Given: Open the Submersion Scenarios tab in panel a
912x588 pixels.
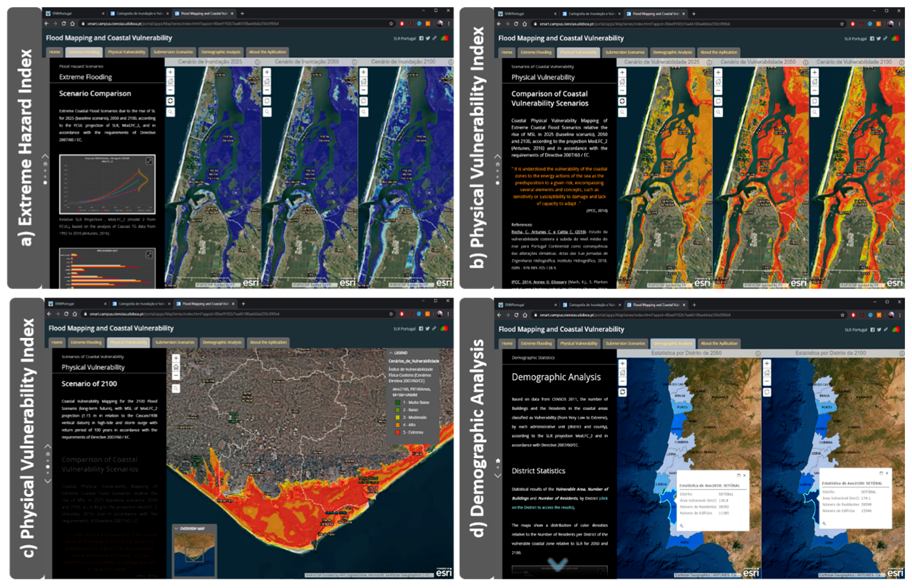Looking at the screenshot, I should [173, 52].
